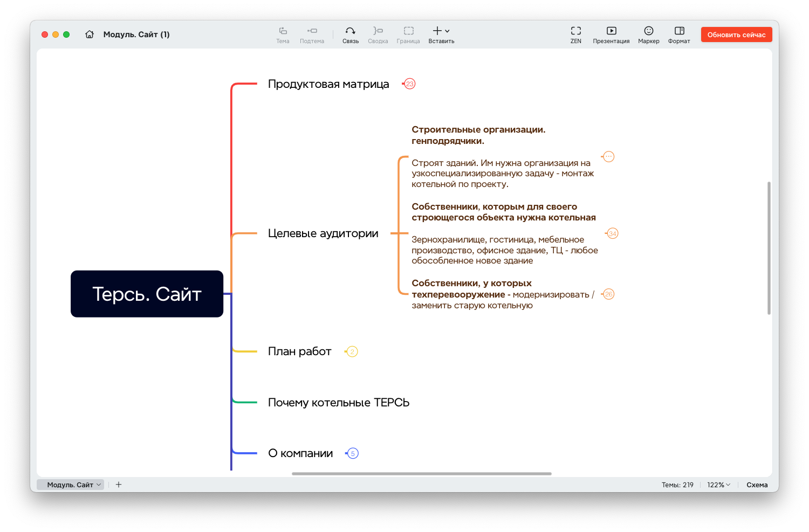Select the Продуктовая матрица topic
The image size is (809, 532).
pyautogui.click(x=328, y=84)
